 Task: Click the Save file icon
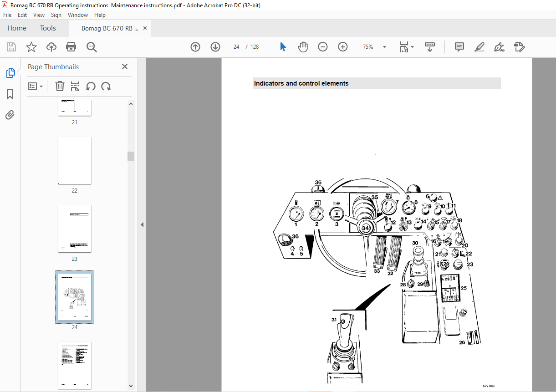[11, 47]
